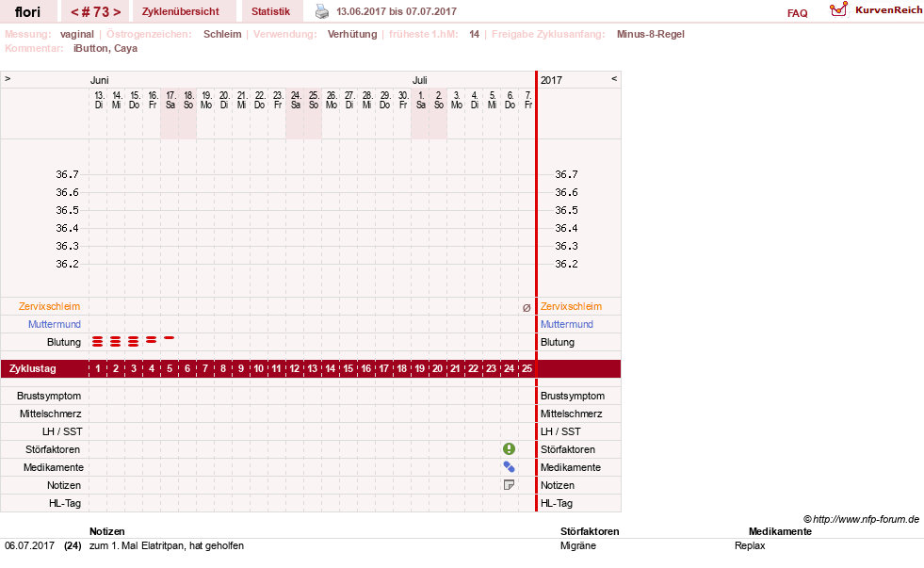Click the cycle number '< # 73 >' selector
924x568 pixels.
pos(95,12)
